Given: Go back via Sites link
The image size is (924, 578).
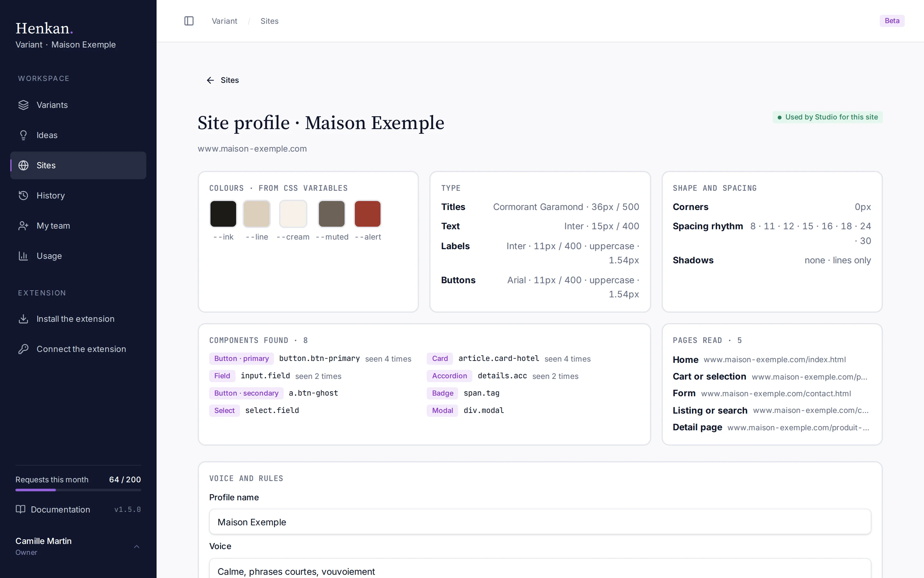Looking at the screenshot, I should click(x=223, y=80).
